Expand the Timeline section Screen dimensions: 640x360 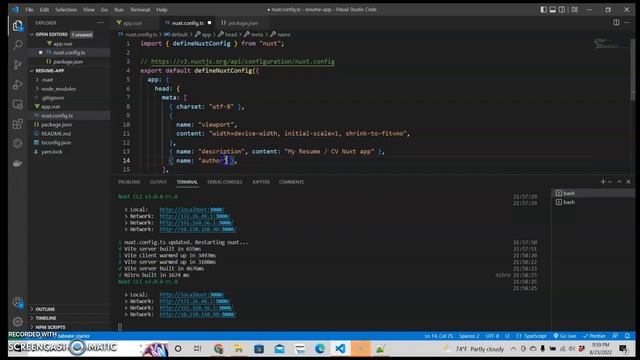[x=46, y=318]
